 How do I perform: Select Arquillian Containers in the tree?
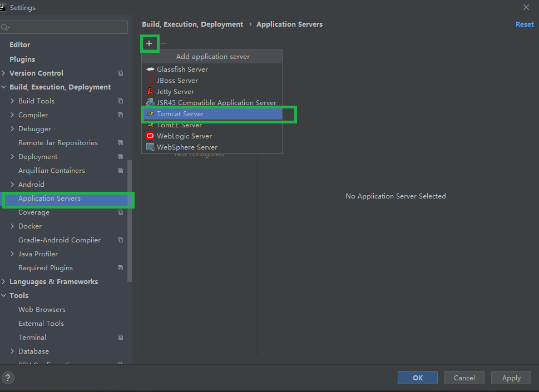(52, 170)
